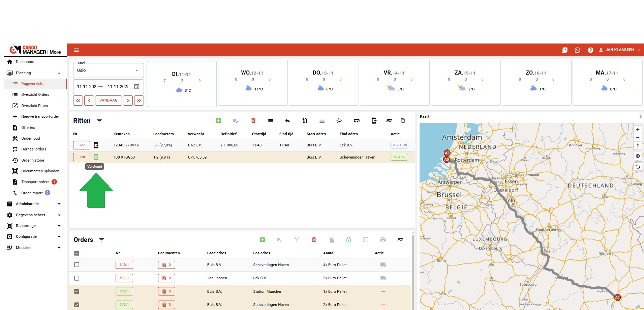Open Offertes in sidebar
This screenshot has height=310, width=644.
(x=28, y=128)
